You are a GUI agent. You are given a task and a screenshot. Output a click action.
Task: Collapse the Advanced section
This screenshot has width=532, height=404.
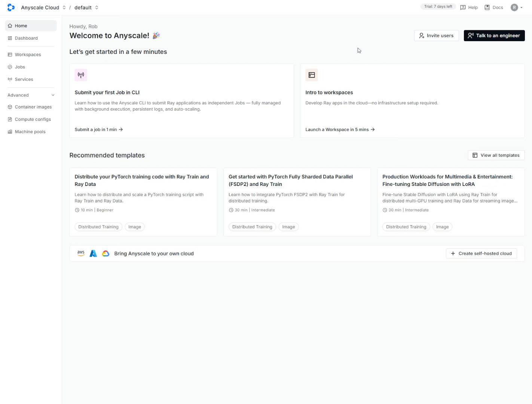tap(31, 95)
